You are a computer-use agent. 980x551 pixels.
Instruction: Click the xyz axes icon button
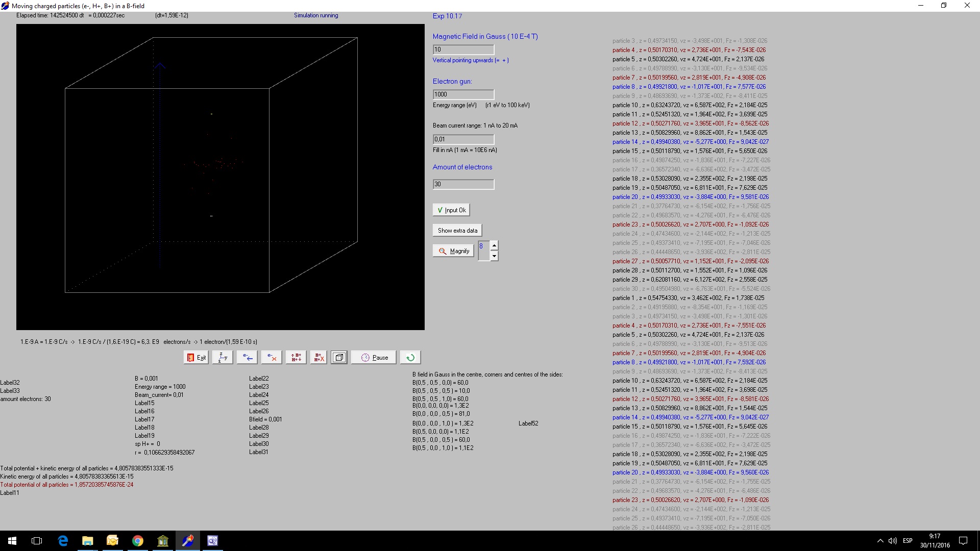coord(223,358)
